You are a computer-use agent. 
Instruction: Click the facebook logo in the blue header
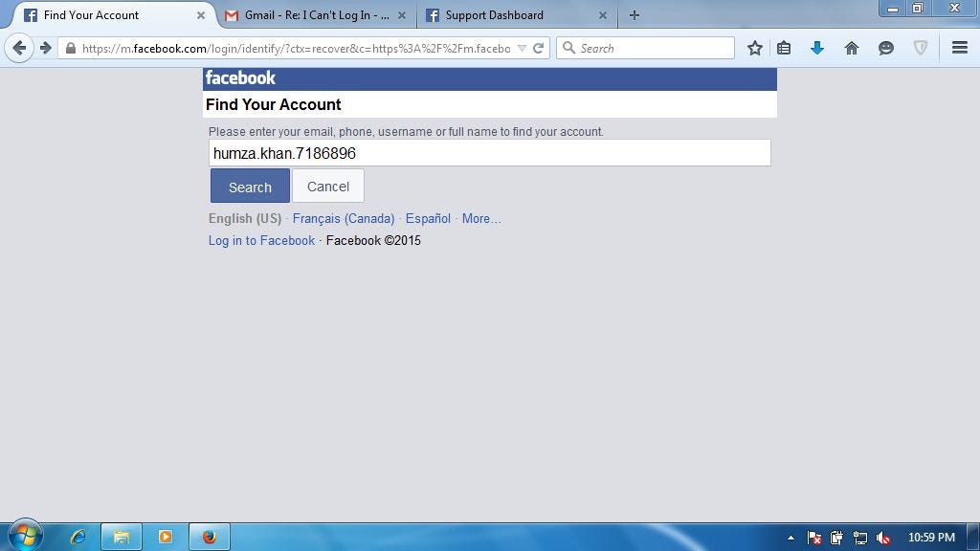(240, 78)
